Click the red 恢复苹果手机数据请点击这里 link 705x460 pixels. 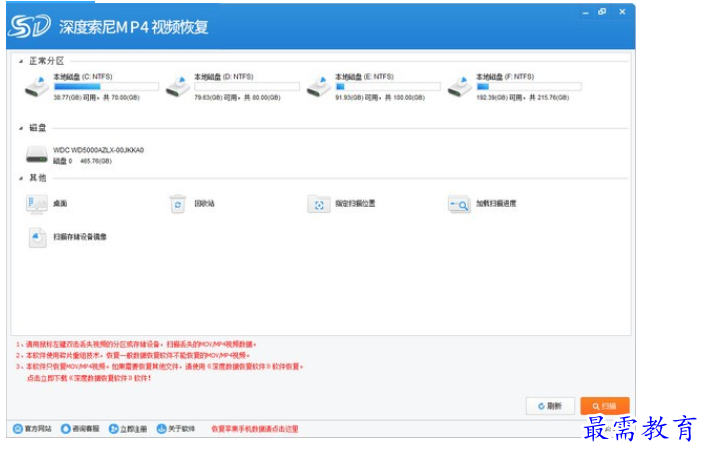[255, 429]
